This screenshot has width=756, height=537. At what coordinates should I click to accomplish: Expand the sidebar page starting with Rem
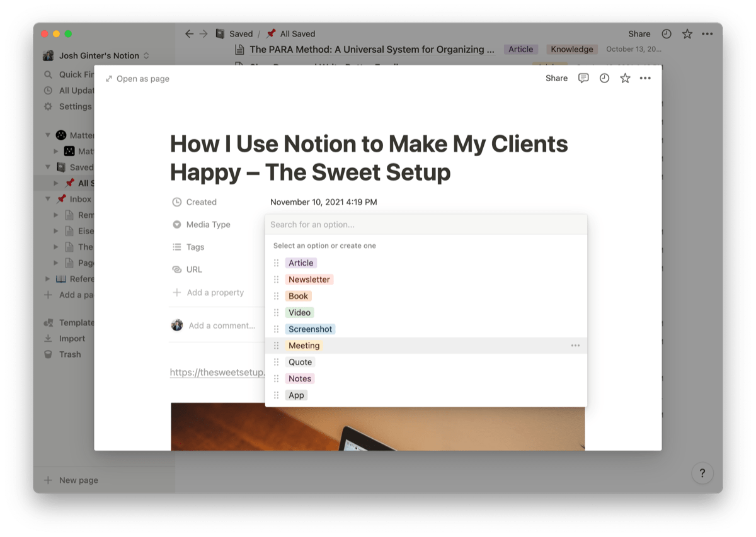[x=56, y=215]
